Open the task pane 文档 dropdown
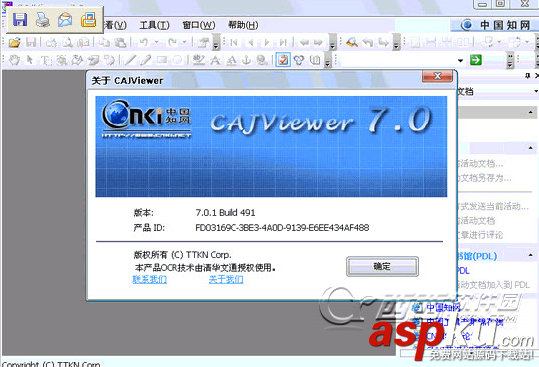This screenshot has width=539, height=367. tap(536, 91)
